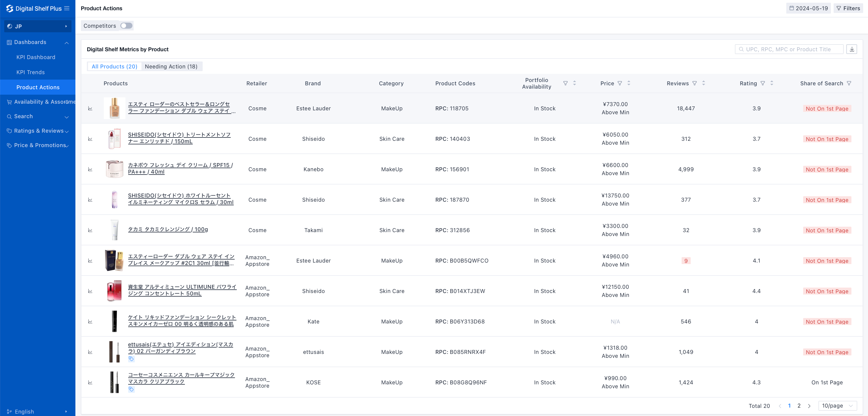Viewport: 868px width, 416px height.
Task: Sort by Rating using sort arrows
Action: pos(771,83)
